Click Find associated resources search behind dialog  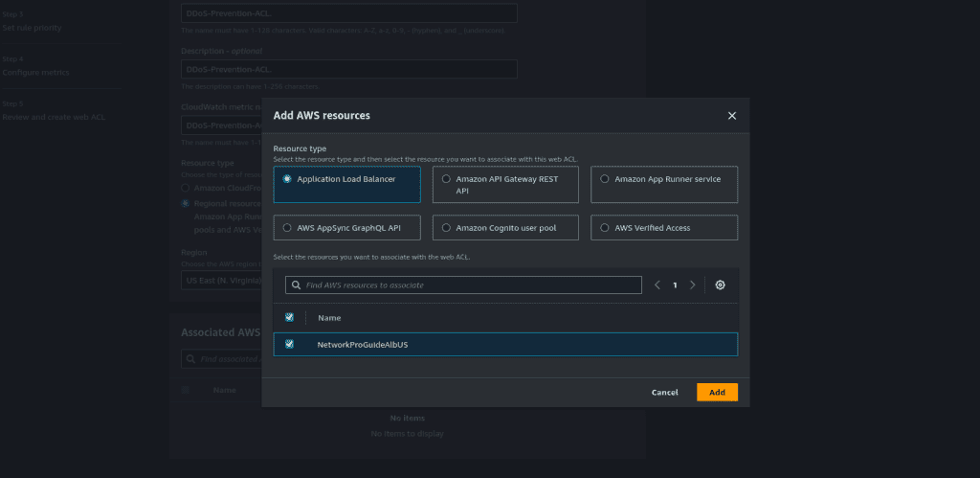coord(221,359)
